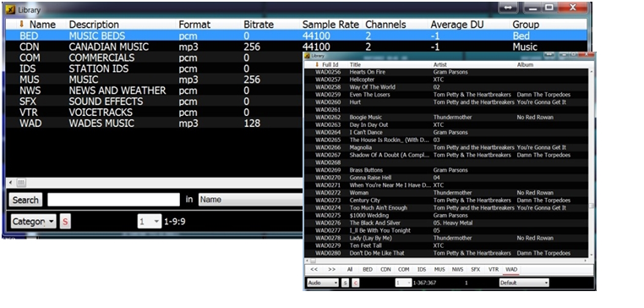
Task: Select the BED MUSIC BEDS row
Action: pos(296,36)
